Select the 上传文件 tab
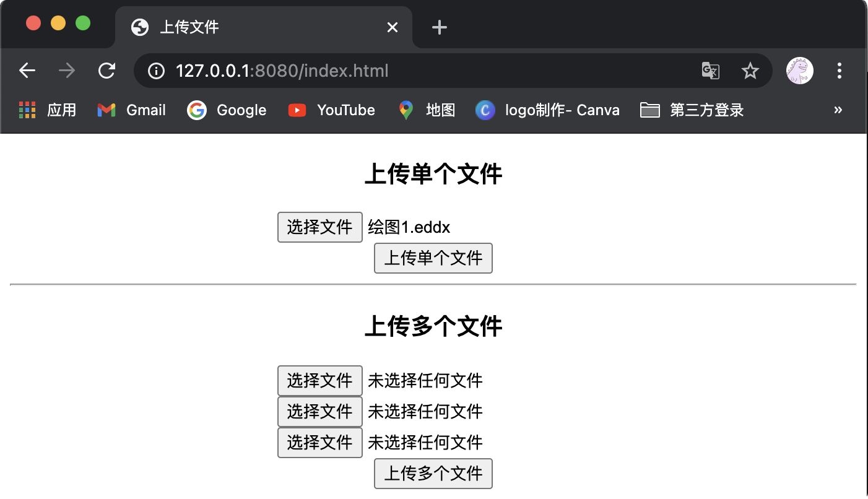Screen dimensions: 868x499 click(248, 27)
